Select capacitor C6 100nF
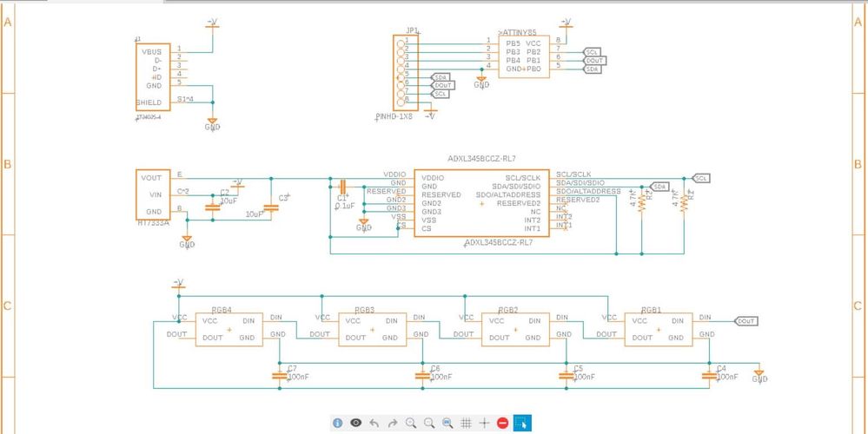The width and height of the screenshot is (868, 434). [422, 376]
